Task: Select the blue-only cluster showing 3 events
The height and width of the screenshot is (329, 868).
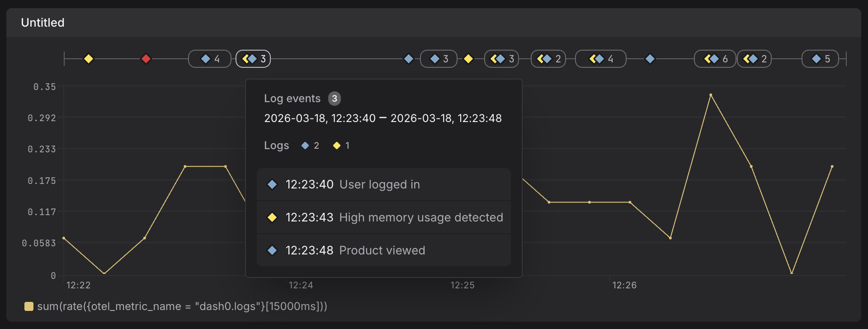Action: [439, 59]
